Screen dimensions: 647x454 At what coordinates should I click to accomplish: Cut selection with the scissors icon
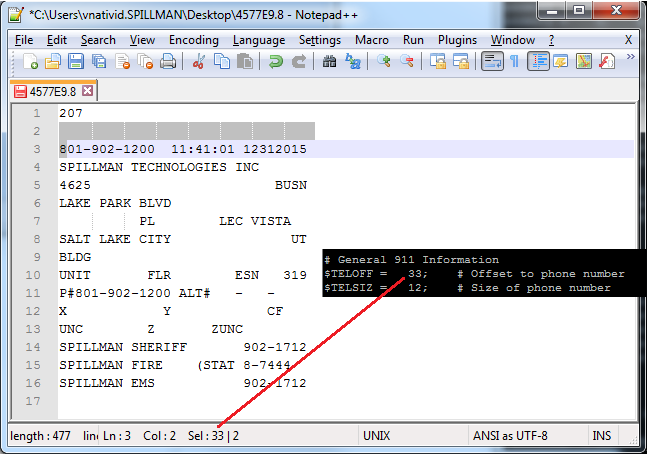[198, 61]
